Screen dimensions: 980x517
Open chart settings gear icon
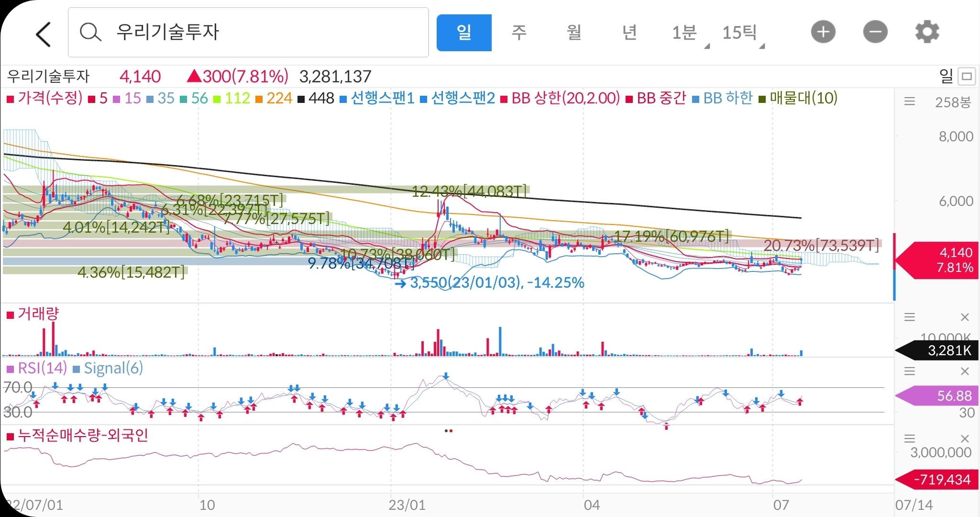pos(927,32)
